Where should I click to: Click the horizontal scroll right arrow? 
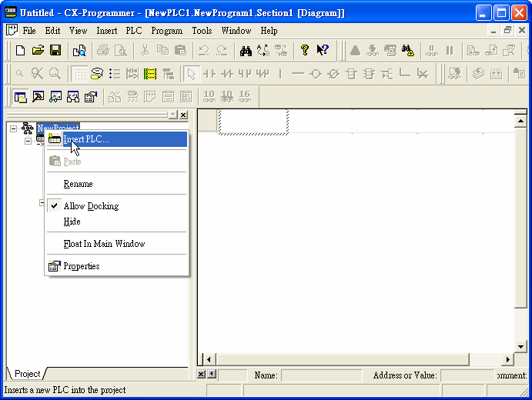507,359
